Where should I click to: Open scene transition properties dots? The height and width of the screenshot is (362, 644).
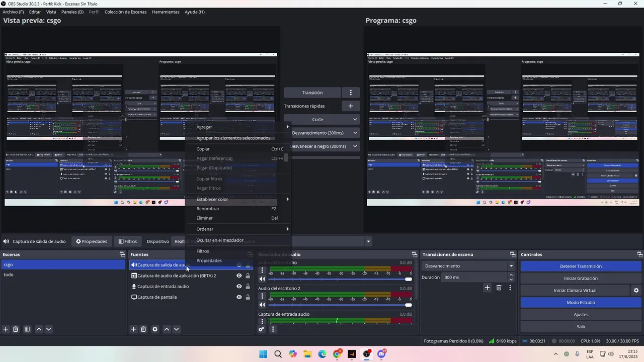[510, 288]
